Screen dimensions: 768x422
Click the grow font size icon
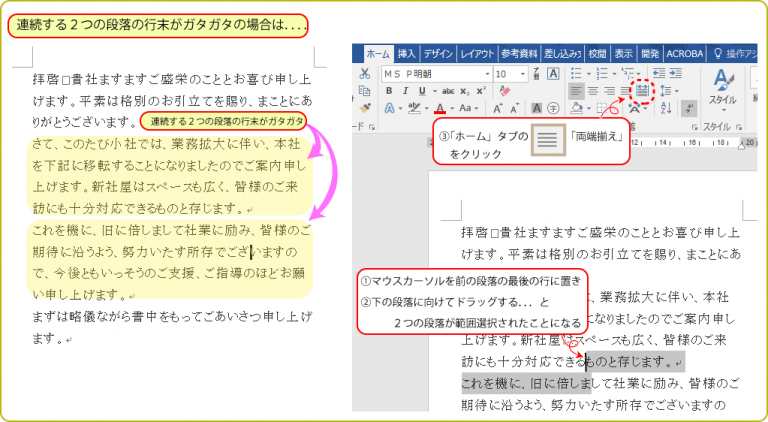[x=498, y=108]
